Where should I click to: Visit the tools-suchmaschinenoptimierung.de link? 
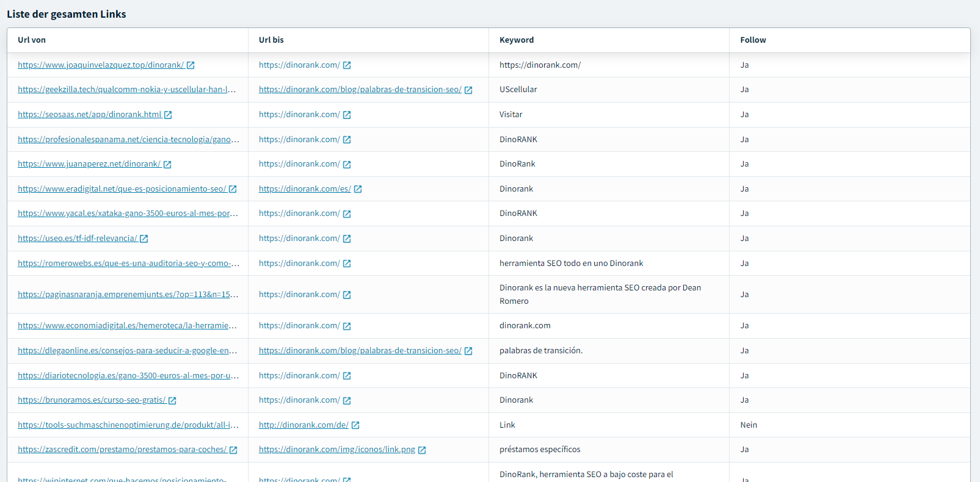click(128, 425)
